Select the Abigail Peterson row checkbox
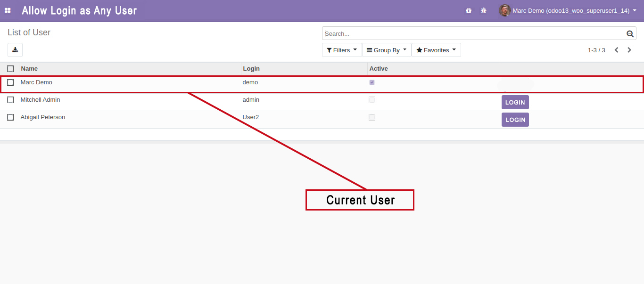The image size is (644, 284). [x=10, y=117]
